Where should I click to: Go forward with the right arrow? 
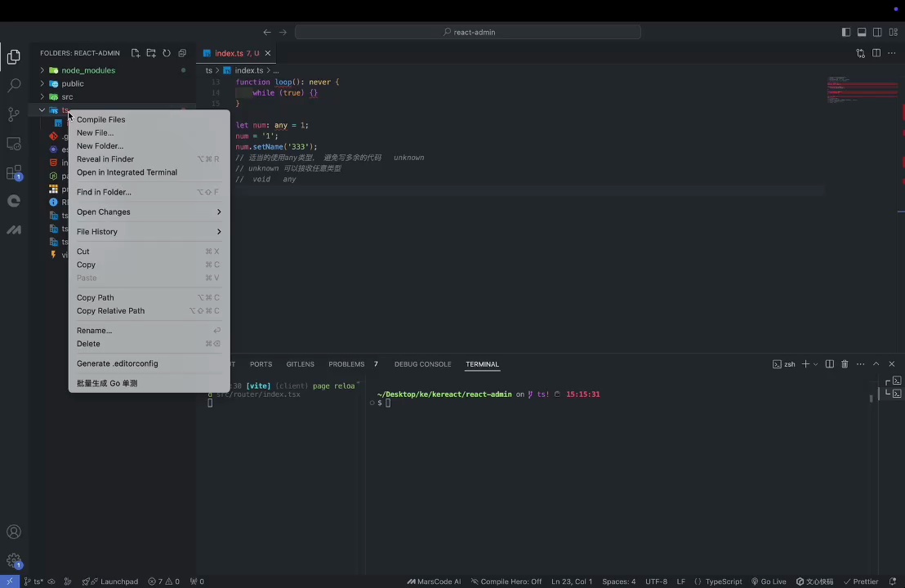click(283, 33)
